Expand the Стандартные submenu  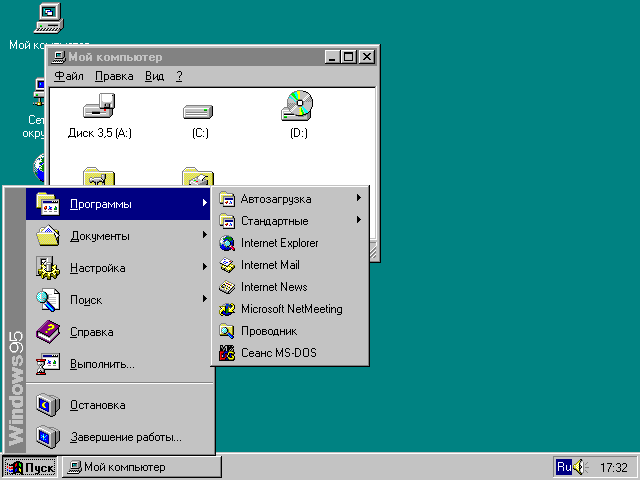pyautogui.click(x=290, y=221)
